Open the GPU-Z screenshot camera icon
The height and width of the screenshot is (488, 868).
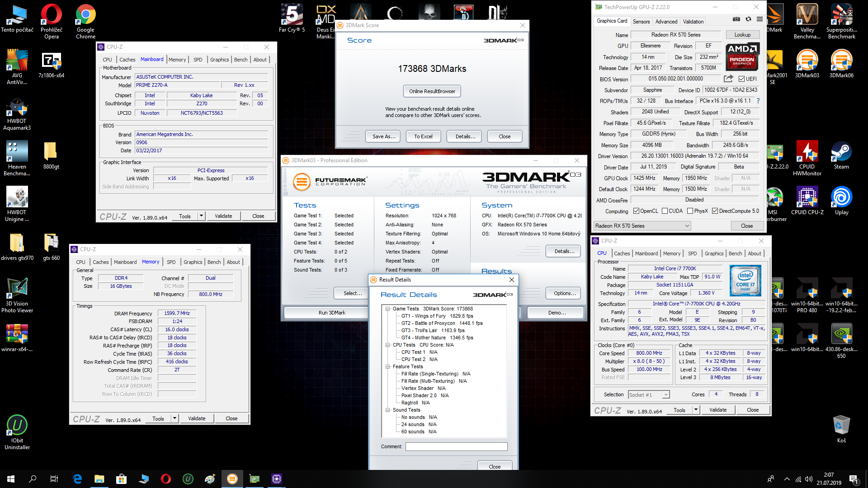click(736, 19)
